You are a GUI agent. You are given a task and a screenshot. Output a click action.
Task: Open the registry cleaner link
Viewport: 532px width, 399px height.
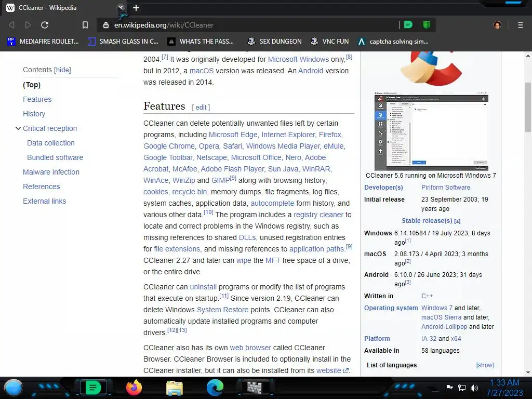click(318, 215)
